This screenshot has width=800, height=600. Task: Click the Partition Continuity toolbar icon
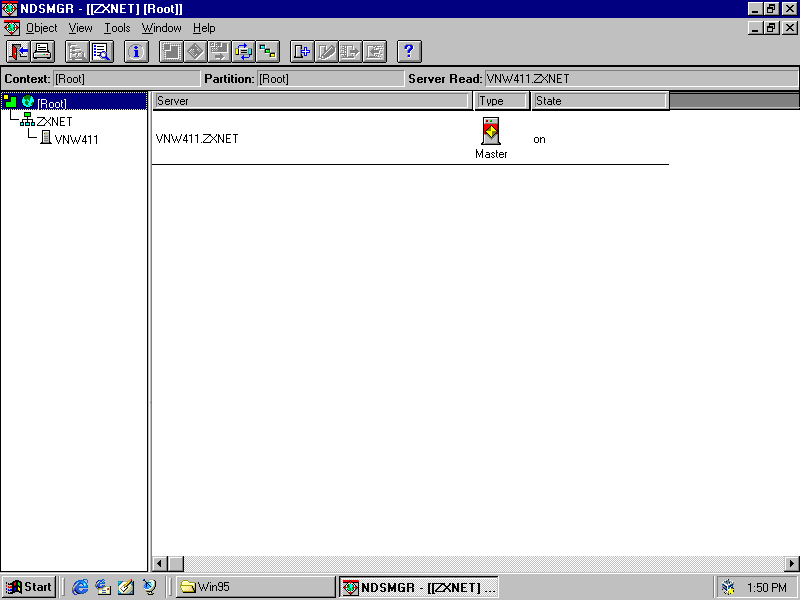(x=243, y=52)
